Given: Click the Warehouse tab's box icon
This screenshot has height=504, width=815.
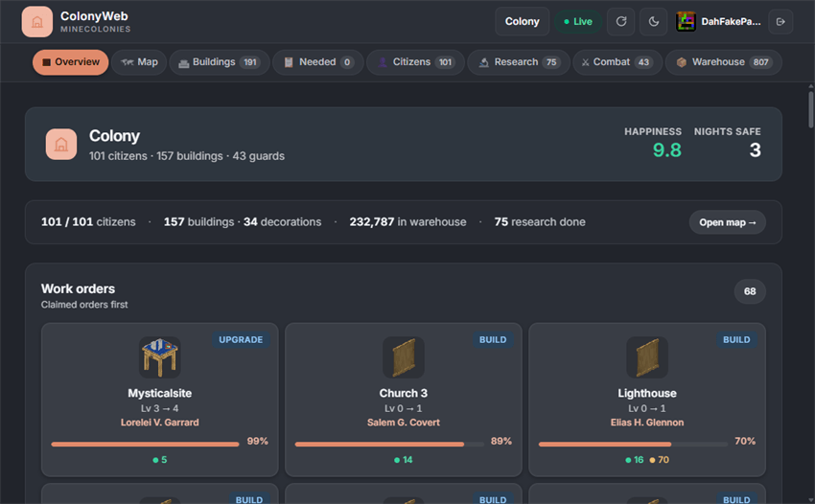Looking at the screenshot, I should coord(682,62).
